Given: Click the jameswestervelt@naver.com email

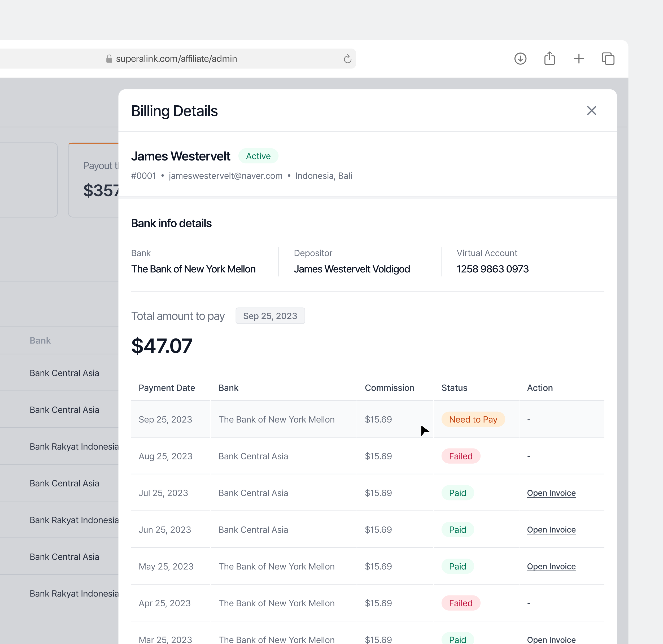Looking at the screenshot, I should click(225, 176).
